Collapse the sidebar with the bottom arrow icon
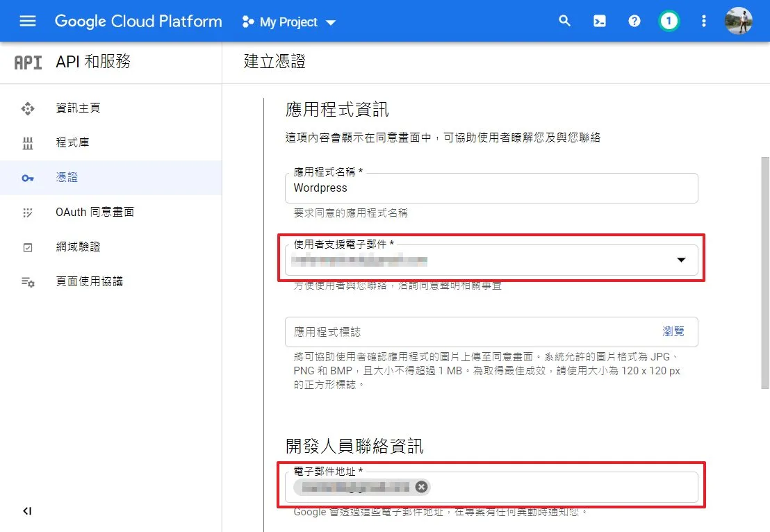Screen dimensions: 770x532 coord(27,511)
